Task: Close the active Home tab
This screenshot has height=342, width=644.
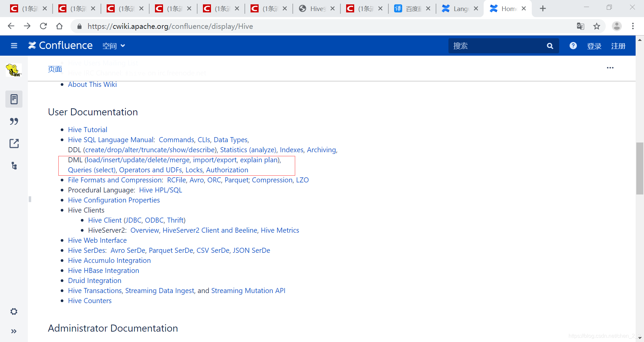Action: [x=524, y=8]
